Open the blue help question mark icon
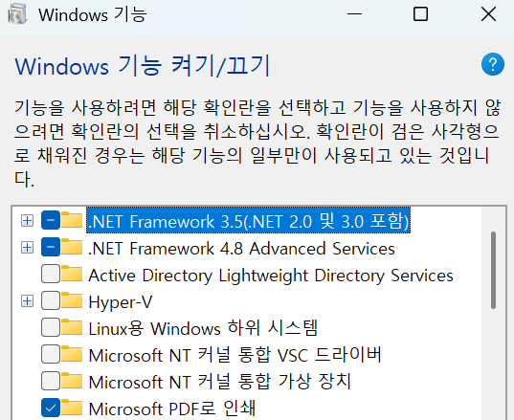 click(493, 64)
